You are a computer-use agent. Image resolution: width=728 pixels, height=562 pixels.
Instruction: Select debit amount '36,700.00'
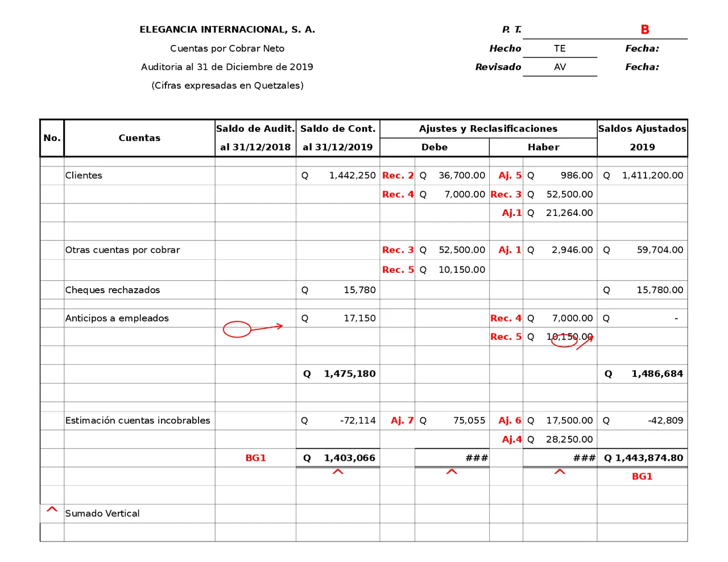coord(462,176)
